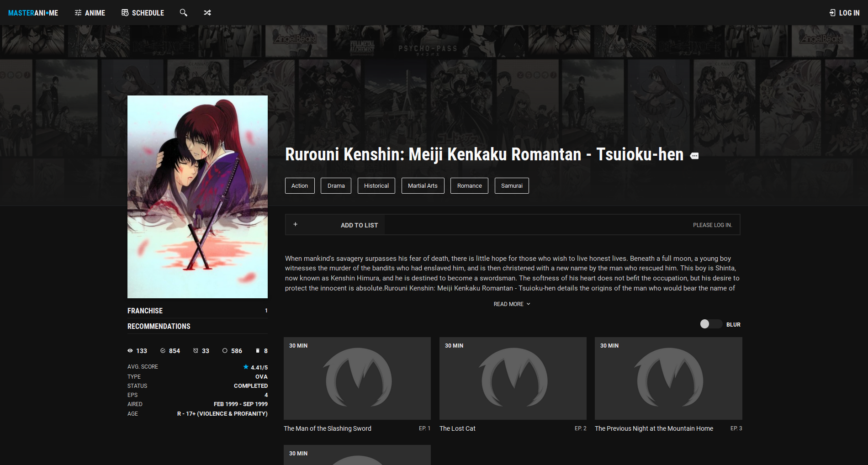Click the dropped trash icon count 8

(x=262, y=351)
